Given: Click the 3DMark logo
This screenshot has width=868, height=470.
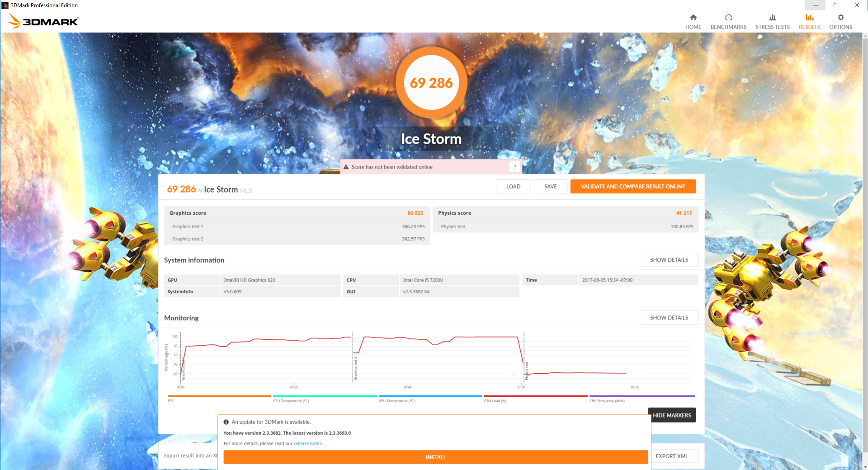Looking at the screenshot, I should pos(43,21).
